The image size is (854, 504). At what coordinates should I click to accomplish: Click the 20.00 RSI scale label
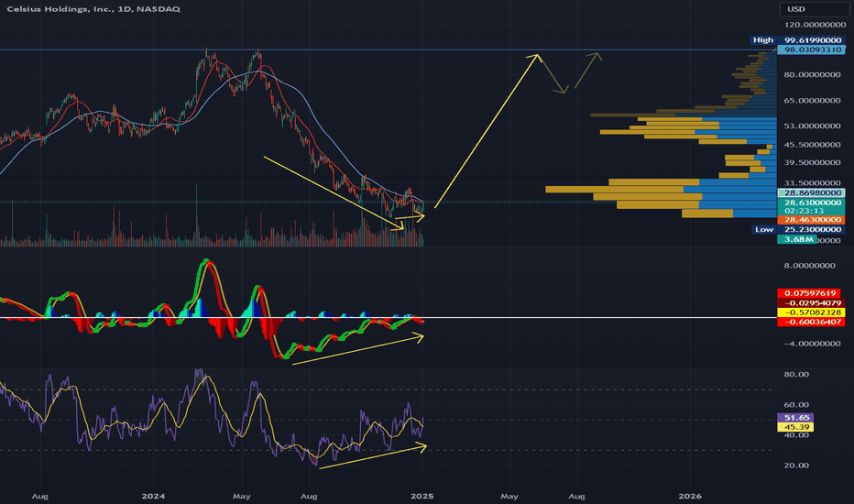coord(796,466)
